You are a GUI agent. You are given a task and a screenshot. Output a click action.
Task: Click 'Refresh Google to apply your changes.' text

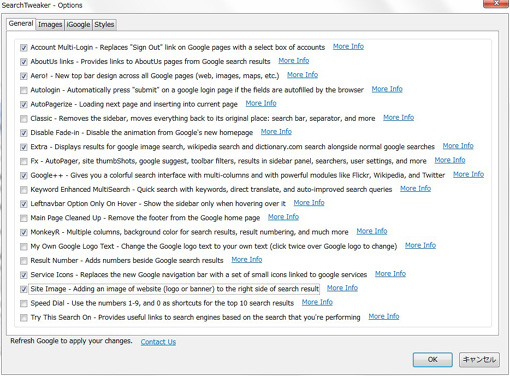pos(71,341)
